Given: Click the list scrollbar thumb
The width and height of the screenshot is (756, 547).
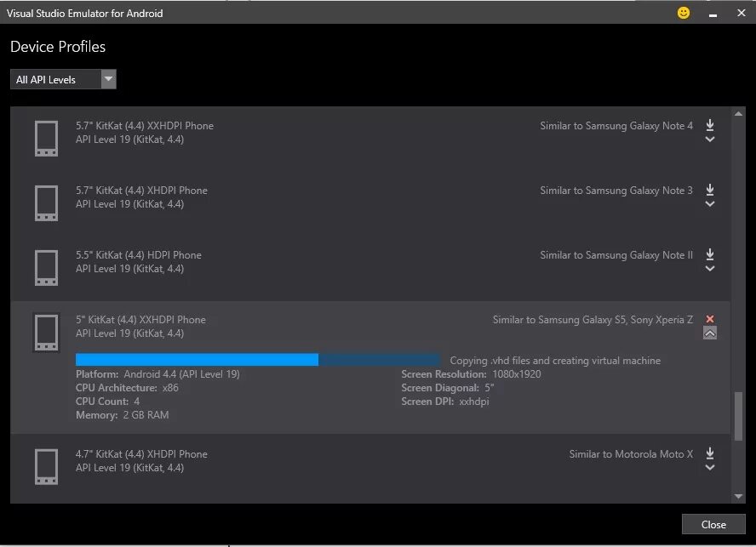Looking at the screenshot, I should click(x=738, y=416).
